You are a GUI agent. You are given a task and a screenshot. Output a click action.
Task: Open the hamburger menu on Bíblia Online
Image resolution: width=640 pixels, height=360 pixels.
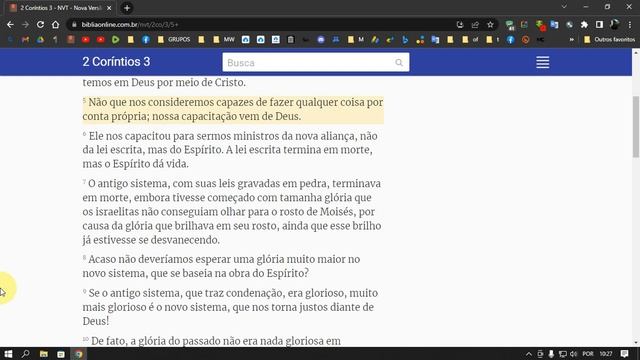click(x=542, y=62)
